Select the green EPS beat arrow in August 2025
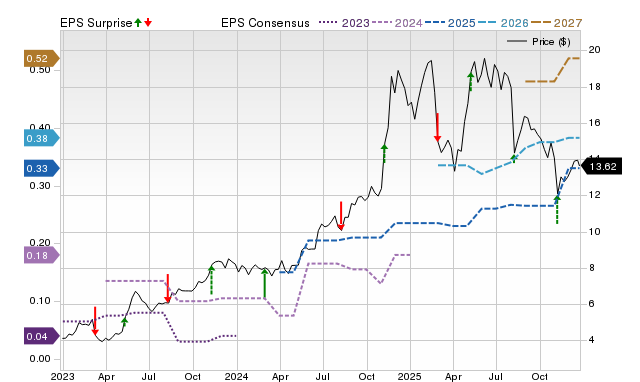640x382 pixels. (514, 158)
